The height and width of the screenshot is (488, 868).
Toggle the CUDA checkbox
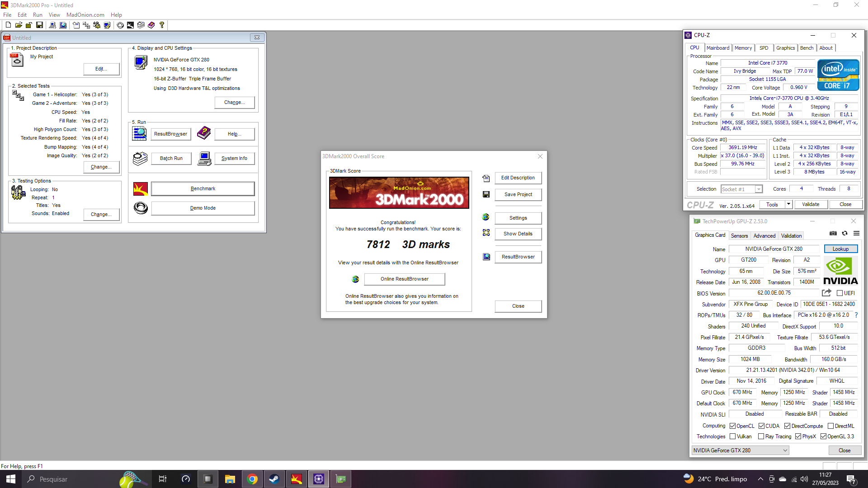(761, 426)
